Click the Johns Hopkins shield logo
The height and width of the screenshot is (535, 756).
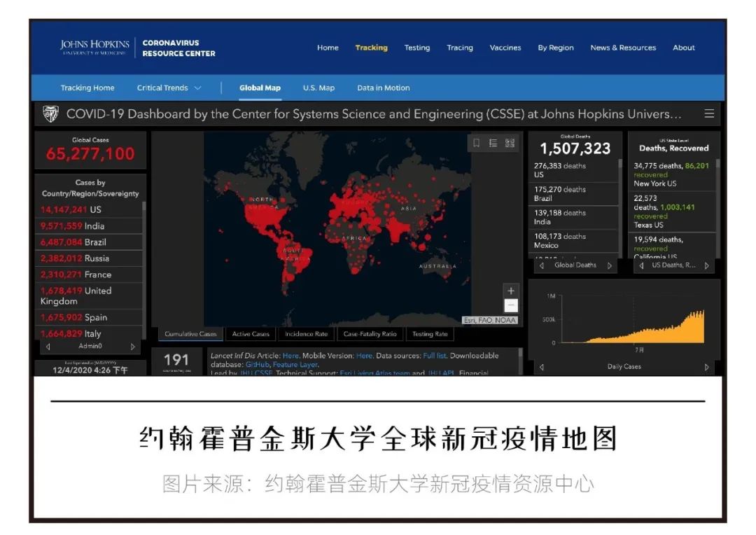point(50,114)
